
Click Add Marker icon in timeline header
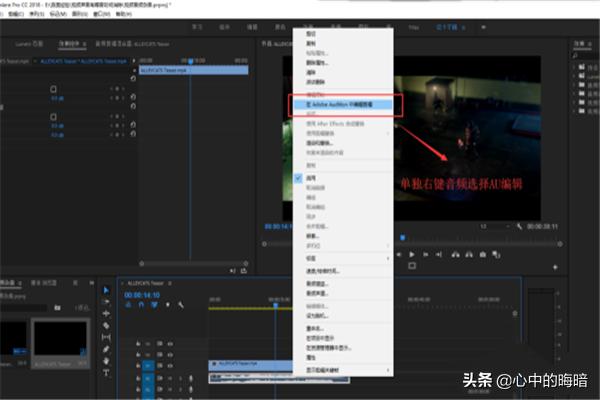(168, 305)
